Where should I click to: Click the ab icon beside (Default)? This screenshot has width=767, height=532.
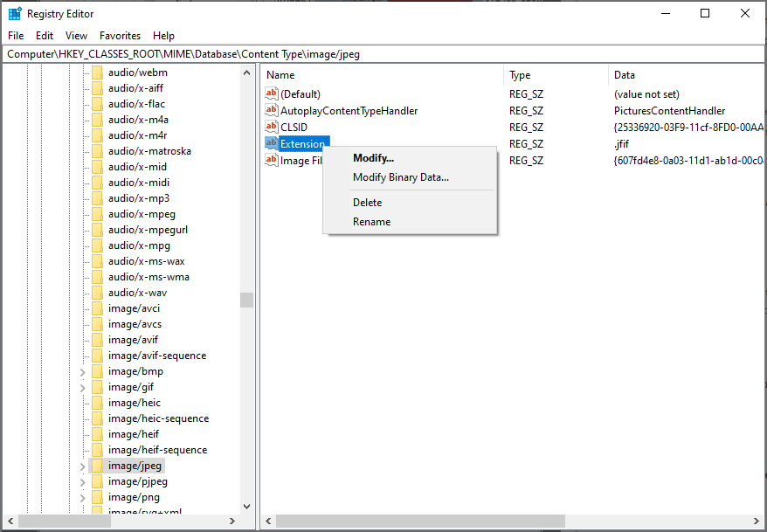[271, 93]
